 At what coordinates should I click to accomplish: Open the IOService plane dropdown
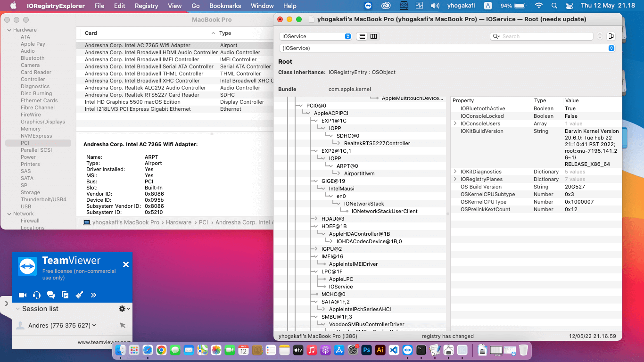(315, 36)
